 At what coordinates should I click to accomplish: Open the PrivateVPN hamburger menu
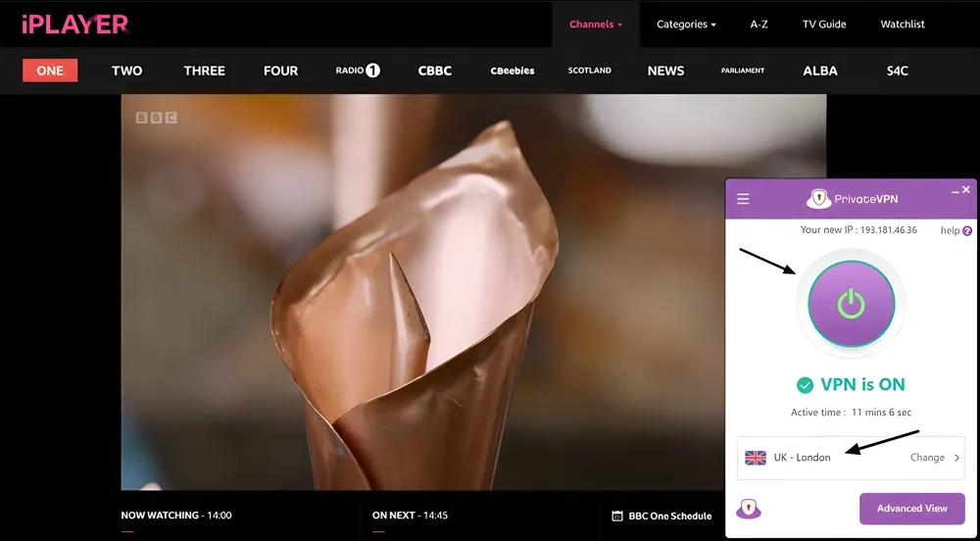coord(743,199)
